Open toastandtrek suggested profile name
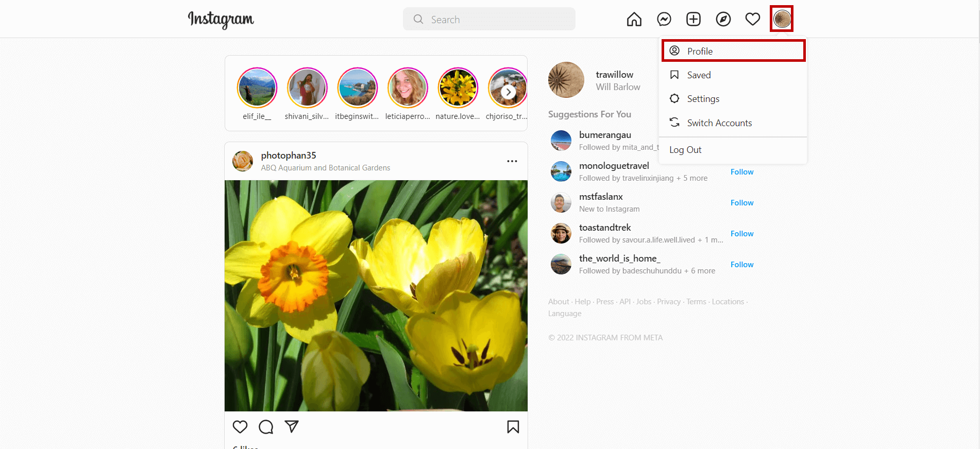Viewport: 980px width, 449px height. 605,228
